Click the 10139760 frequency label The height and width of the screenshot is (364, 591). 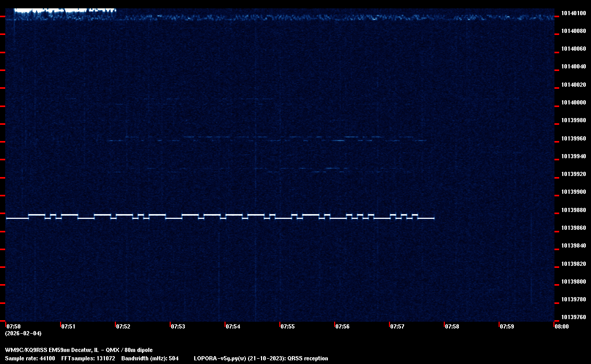(x=573, y=317)
